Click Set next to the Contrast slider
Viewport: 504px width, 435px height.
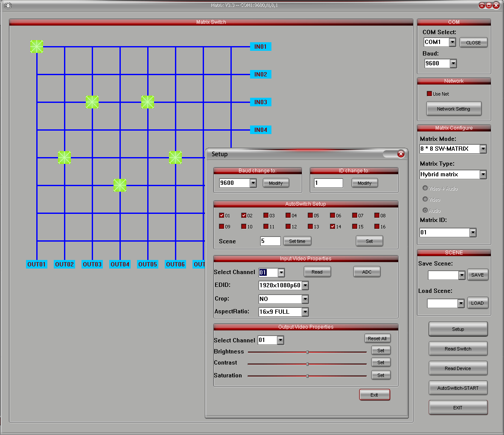381,362
